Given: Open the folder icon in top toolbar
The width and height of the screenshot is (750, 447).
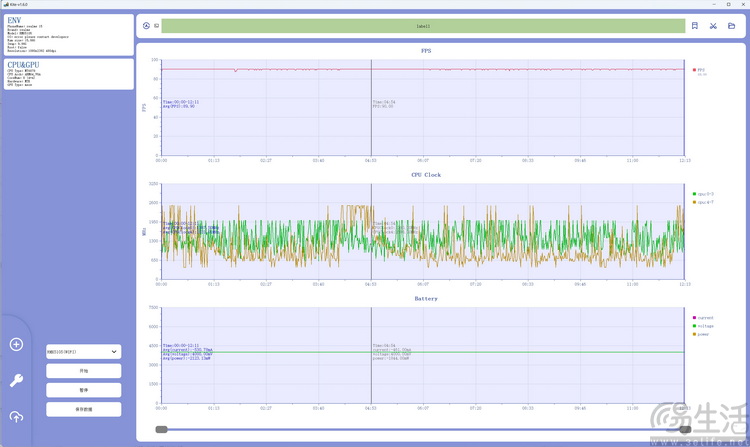Looking at the screenshot, I should point(732,26).
